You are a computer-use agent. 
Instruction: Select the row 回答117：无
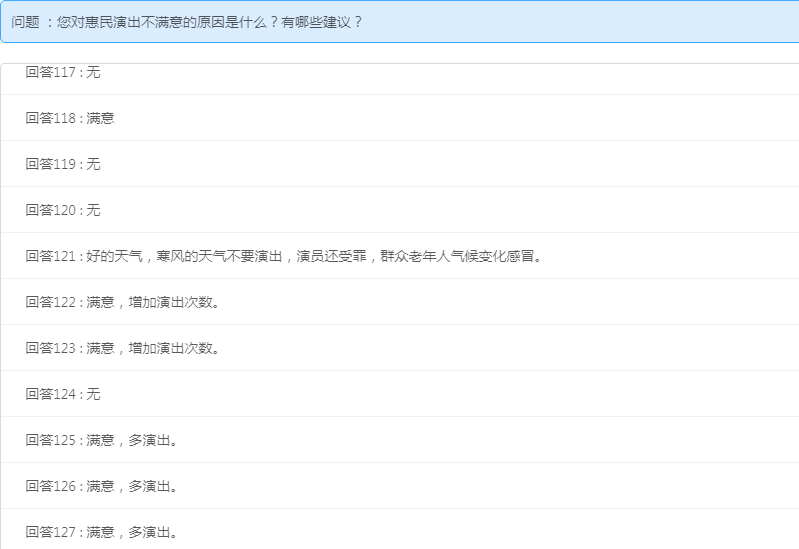point(400,79)
